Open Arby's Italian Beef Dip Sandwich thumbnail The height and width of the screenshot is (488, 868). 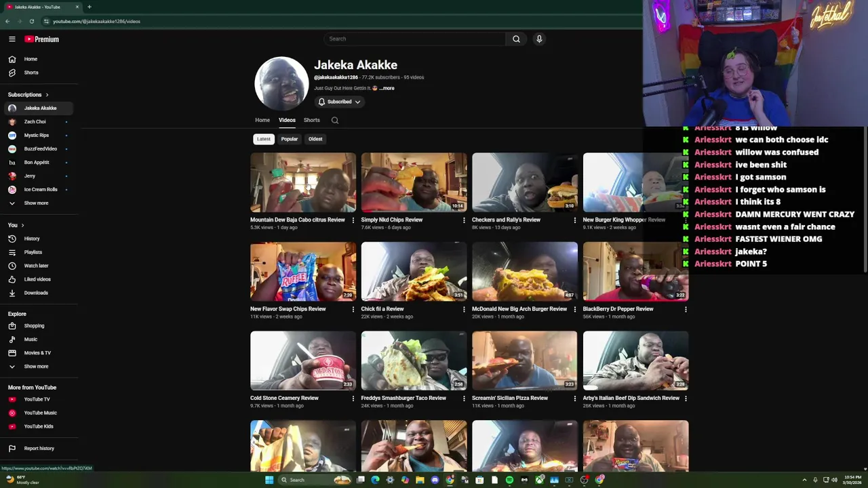coord(635,361)
